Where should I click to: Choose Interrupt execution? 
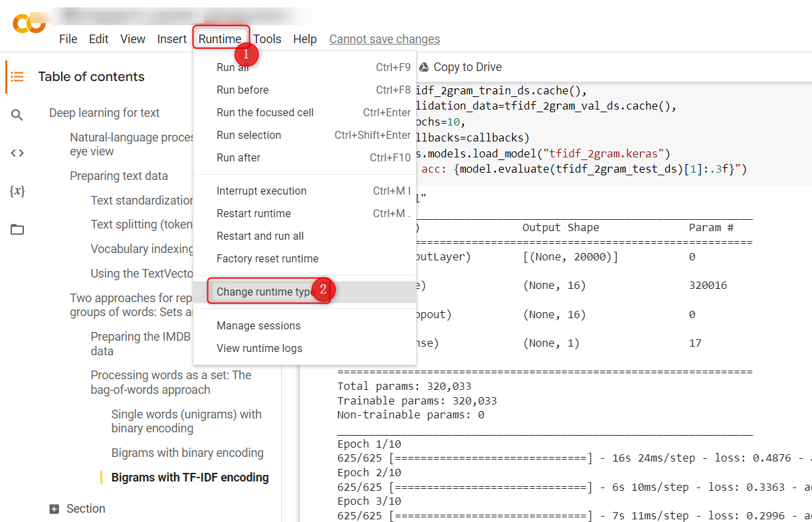coord(262,191)
